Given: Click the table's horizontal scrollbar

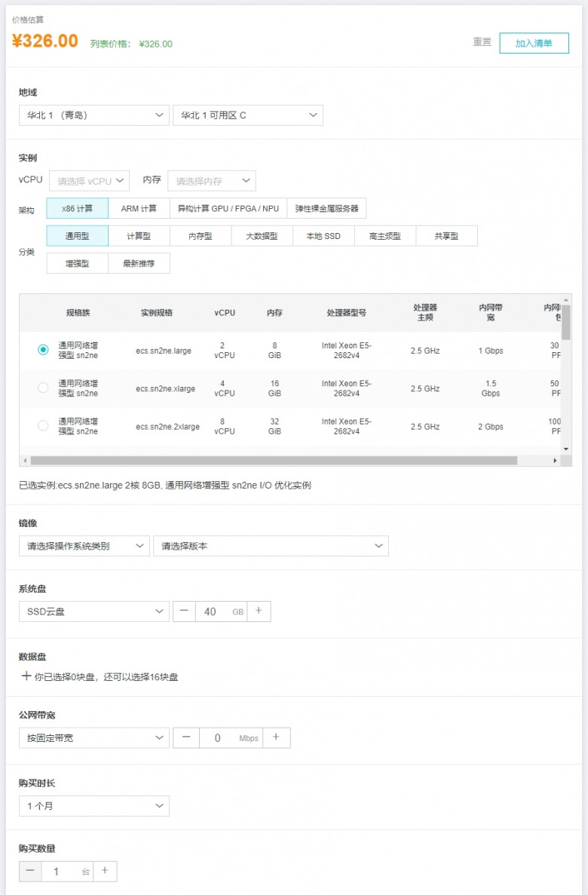Looking at the screenshot, I should click(x=274, y=461).
